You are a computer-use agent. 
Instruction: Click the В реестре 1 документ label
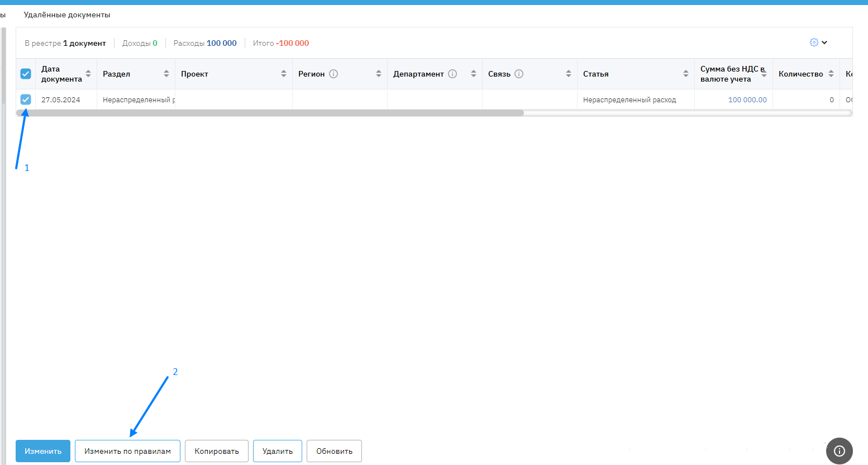(65, 43)
